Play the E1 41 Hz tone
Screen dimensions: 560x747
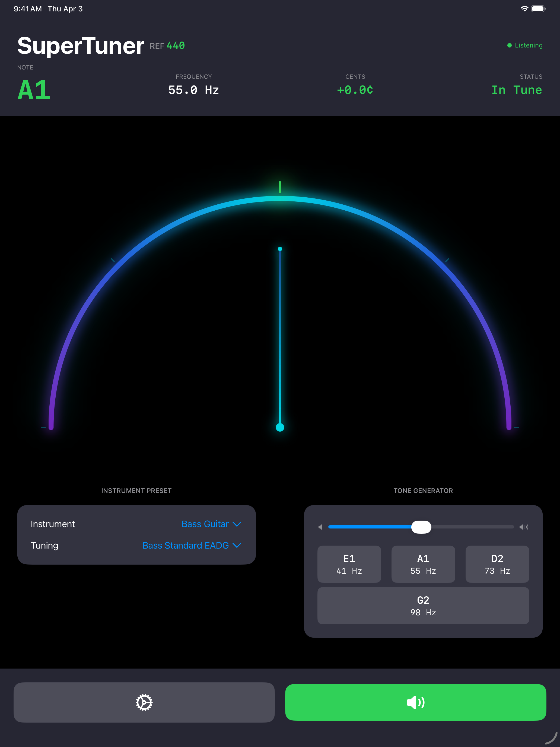point(349,564)
